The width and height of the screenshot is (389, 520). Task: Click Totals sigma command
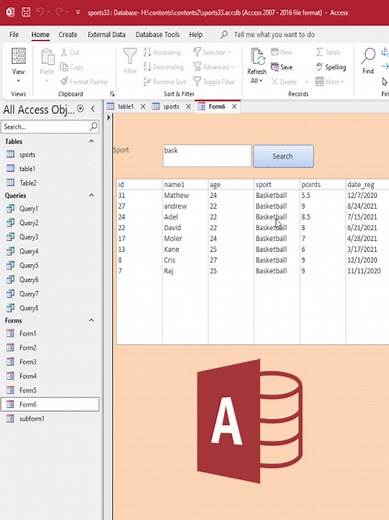[x=328, y=52]
